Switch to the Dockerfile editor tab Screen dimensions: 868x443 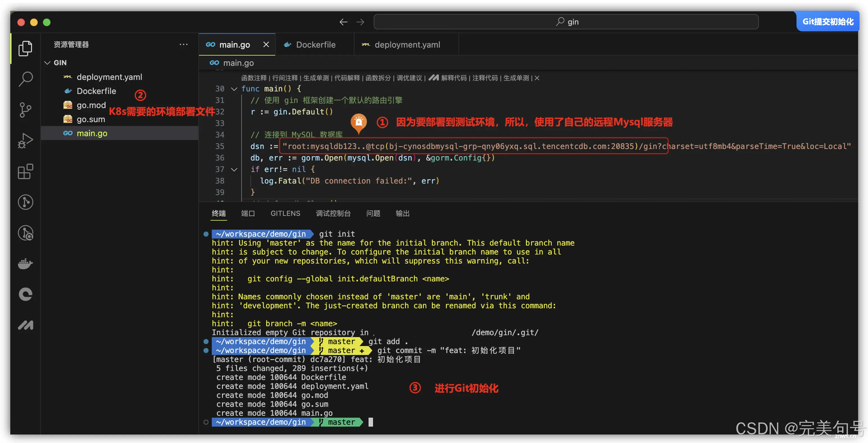click(315, 44)
